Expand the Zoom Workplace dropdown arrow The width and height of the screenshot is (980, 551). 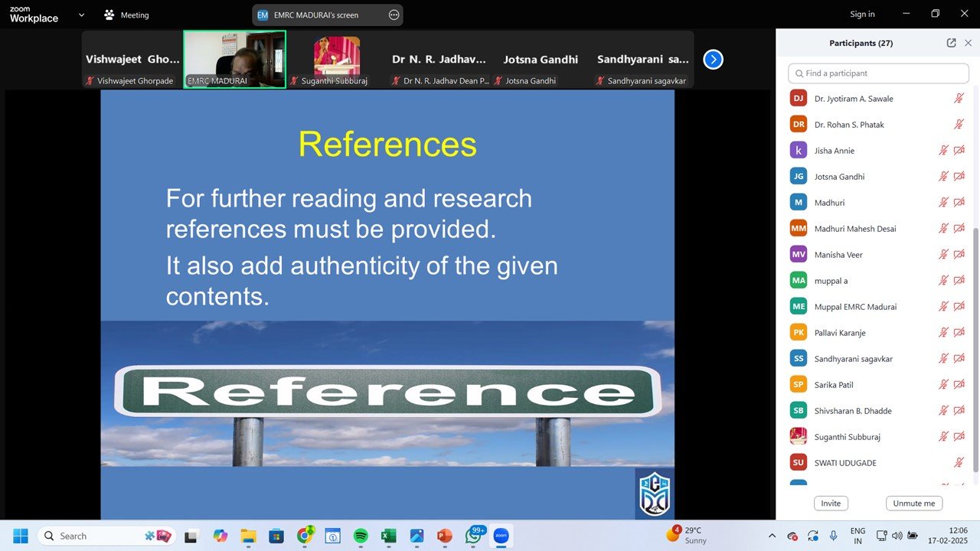tap(81, 15)
